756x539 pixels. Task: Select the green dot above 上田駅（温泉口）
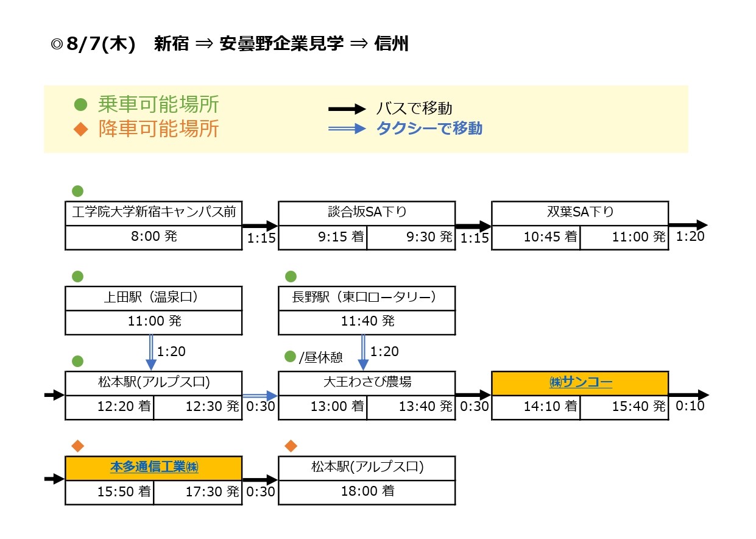77,276
